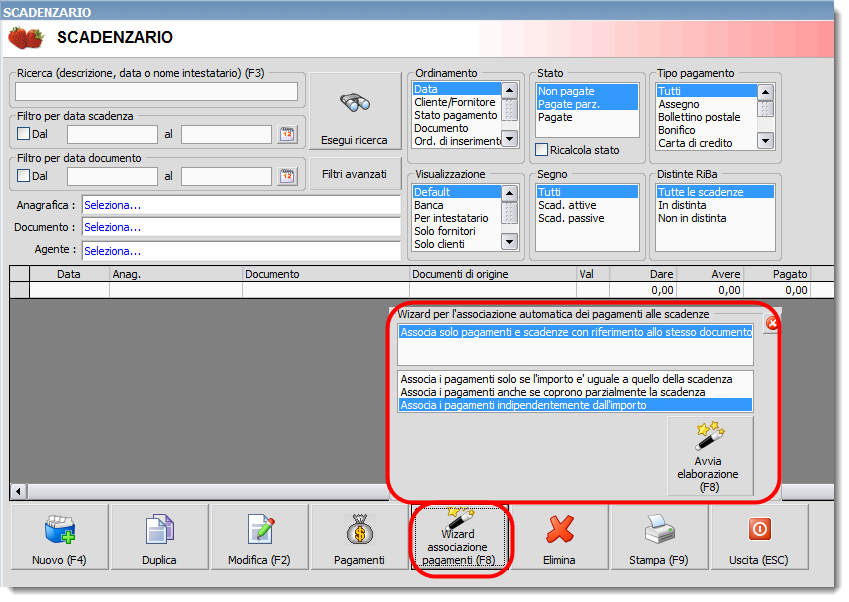Image resolution: width=849 pixels, height=602 pixels.
Task: Click the Nuovo (F4) folder icon
Action: tap(60, 529)
